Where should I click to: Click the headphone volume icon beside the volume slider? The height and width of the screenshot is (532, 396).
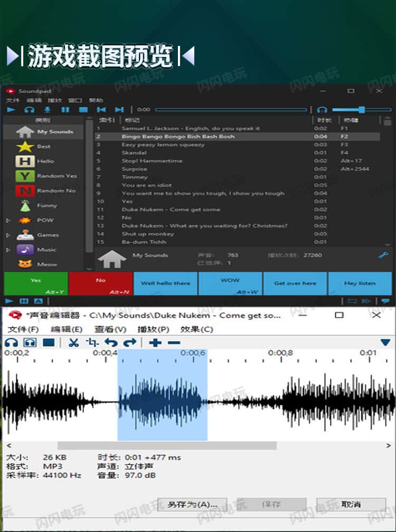tap(322, 110)
